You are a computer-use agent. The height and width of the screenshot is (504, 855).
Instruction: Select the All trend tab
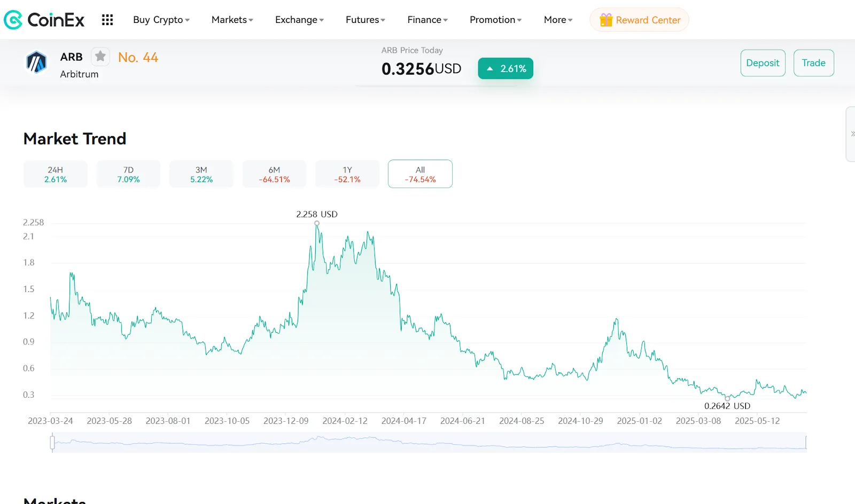pos(420,174)
